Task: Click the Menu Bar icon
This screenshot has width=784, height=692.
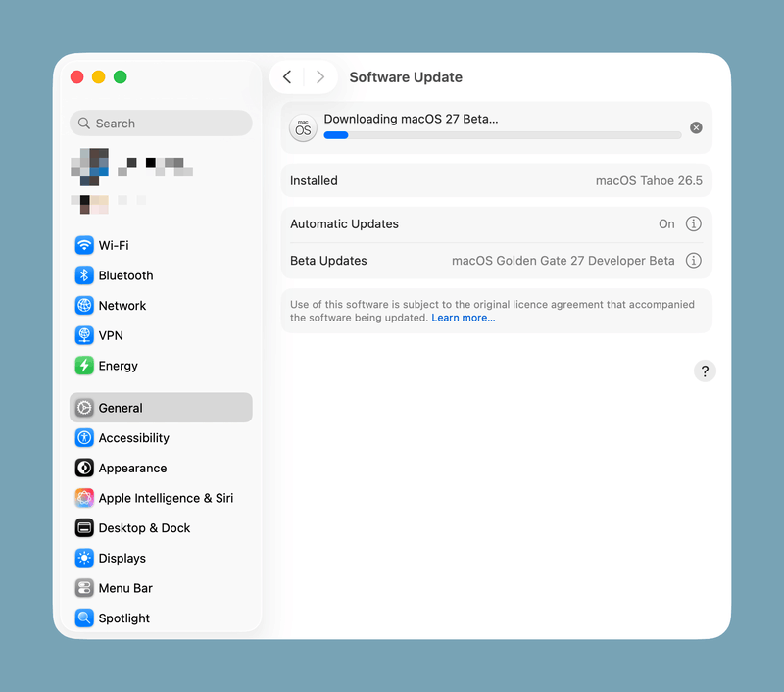Action: click(x=84, y=588)
